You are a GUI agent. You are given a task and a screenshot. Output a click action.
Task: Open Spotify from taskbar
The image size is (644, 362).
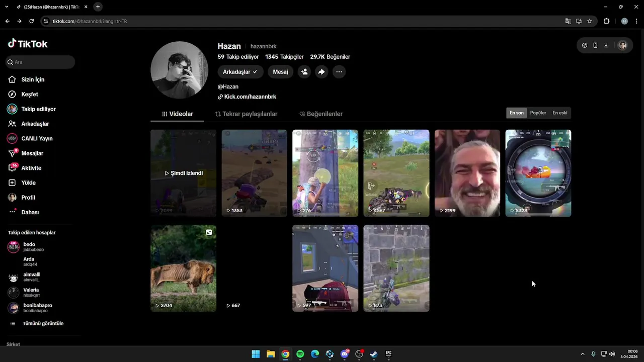300,354
